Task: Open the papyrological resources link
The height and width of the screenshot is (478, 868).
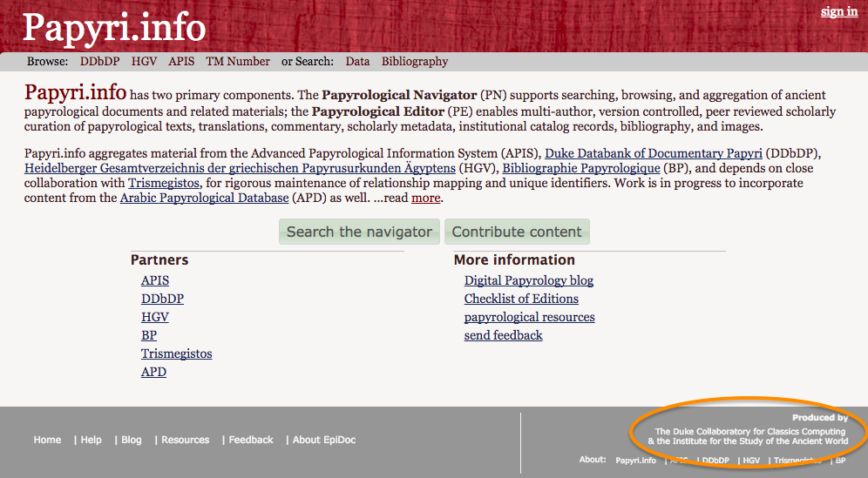Action: (x=529, y=317)
